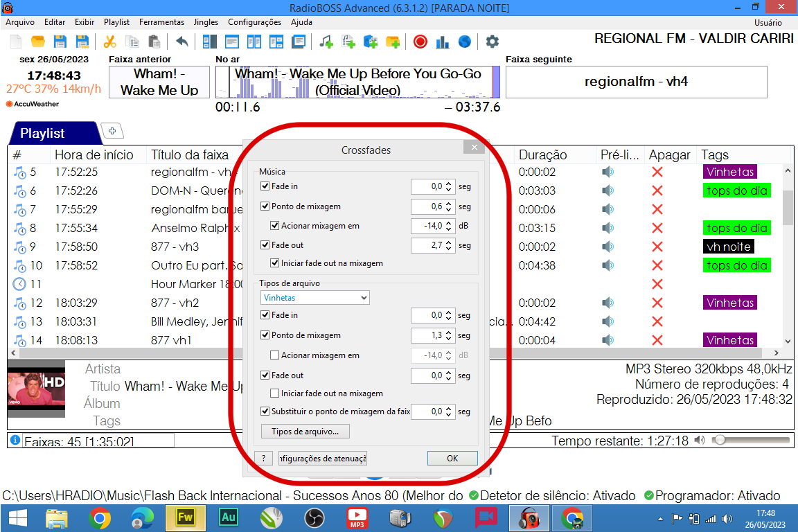Click the copy icon in the toolbar

pos(132,42)
